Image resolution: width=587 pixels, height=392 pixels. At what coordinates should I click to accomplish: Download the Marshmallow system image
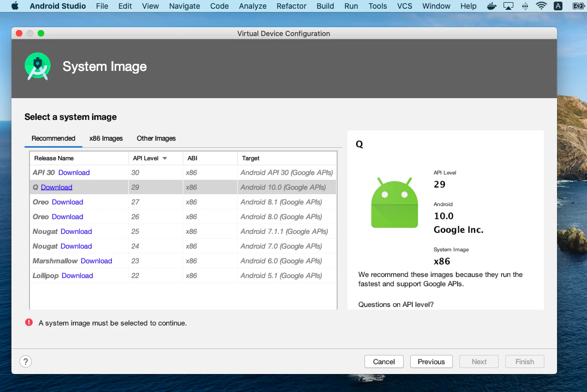click(96, 261)
